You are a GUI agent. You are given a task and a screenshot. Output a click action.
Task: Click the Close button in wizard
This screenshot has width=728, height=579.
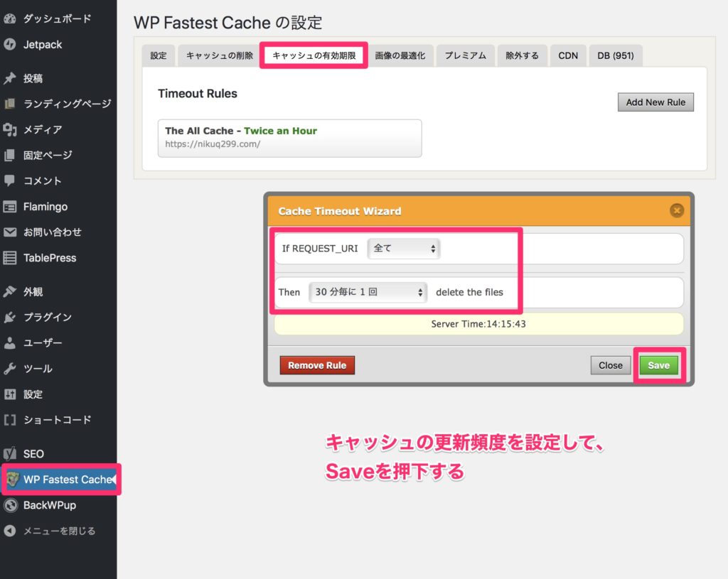(611, 365)
